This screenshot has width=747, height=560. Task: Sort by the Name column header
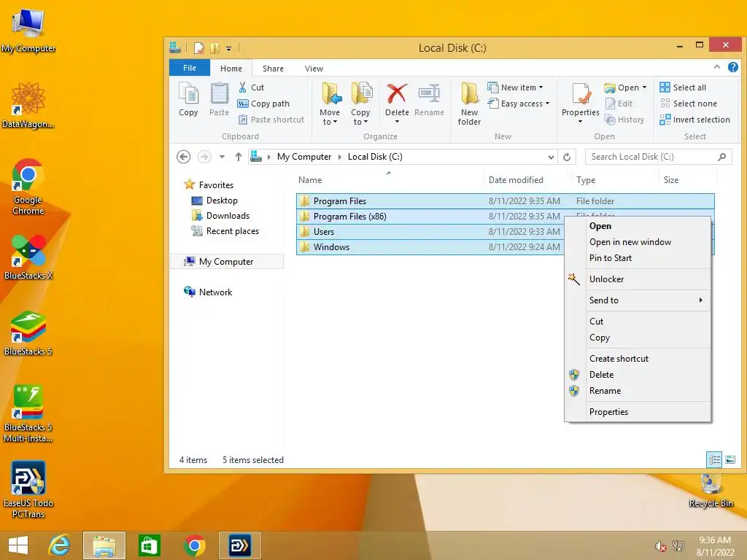[390, 180]
